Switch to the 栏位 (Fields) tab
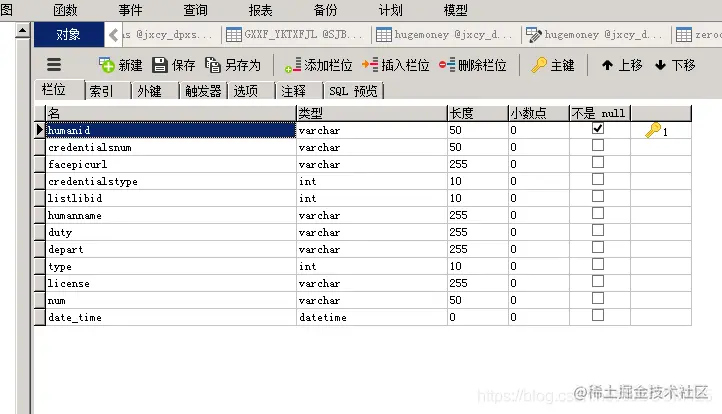Viewport: 722px width, 414px height. (59, 90)
